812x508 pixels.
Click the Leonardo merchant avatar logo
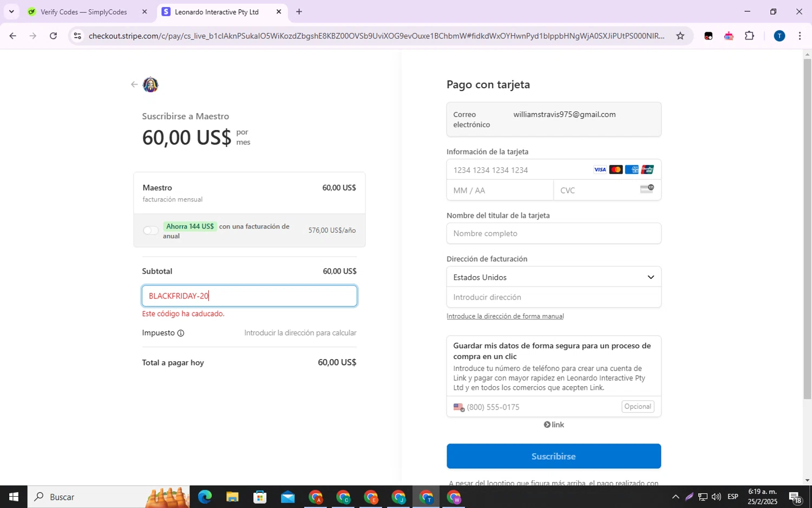[x=150, y=84]
